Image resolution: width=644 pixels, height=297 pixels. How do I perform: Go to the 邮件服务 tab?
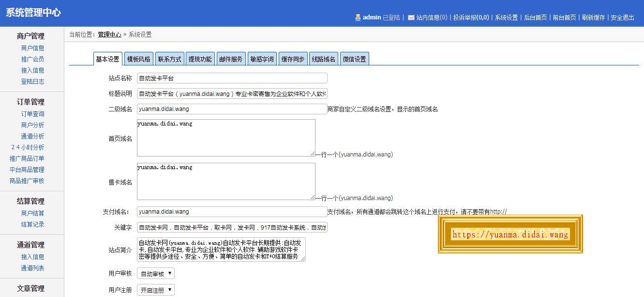tap(231, 59)
